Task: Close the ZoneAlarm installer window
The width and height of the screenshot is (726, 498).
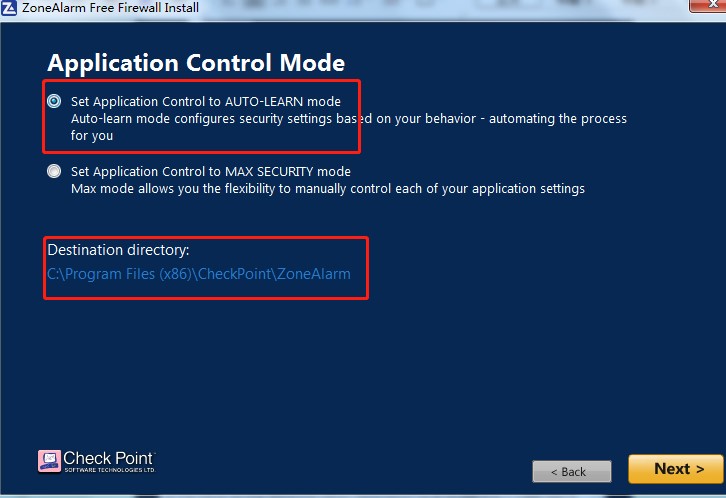Action: (x=708, y=6)
